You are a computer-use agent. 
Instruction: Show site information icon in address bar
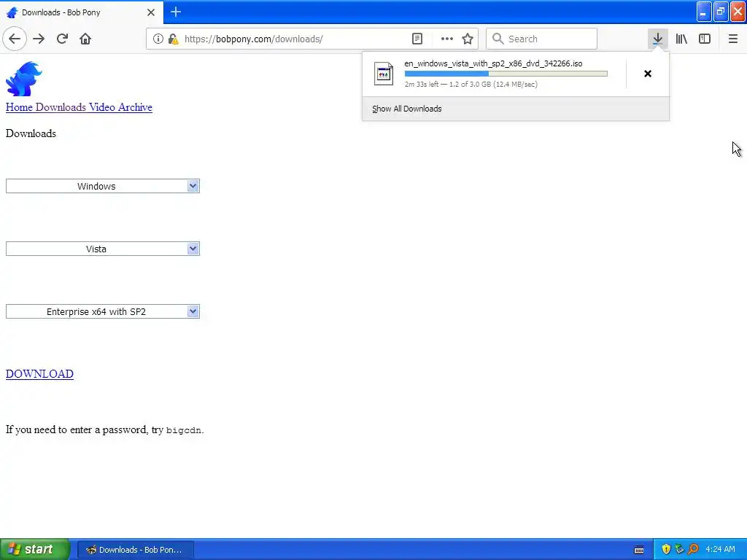tap(158, 39)
